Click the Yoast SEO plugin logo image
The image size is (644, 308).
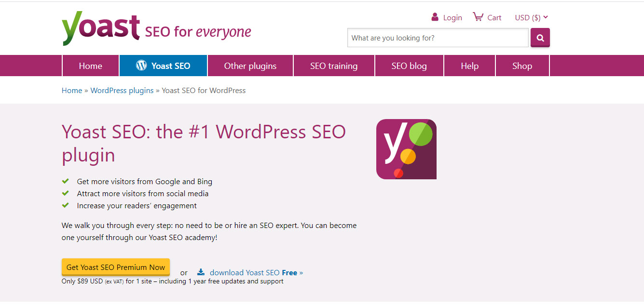point(406,149)
